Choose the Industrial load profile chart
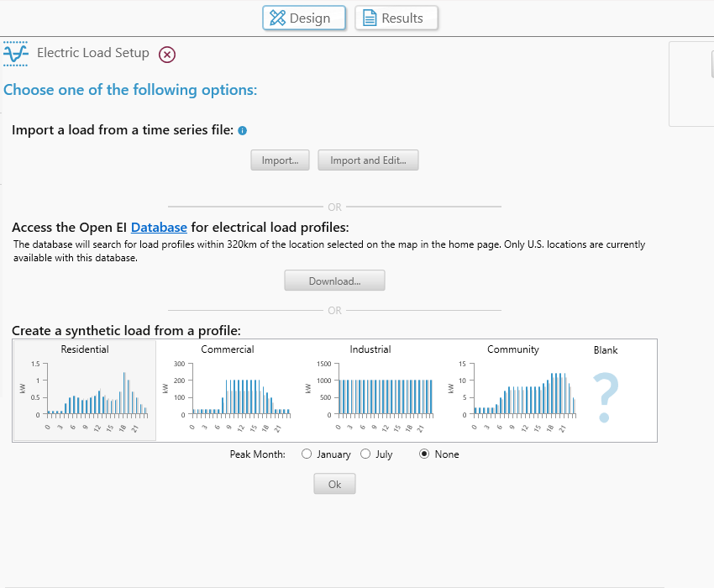714x588 pixels. (370, 391)
